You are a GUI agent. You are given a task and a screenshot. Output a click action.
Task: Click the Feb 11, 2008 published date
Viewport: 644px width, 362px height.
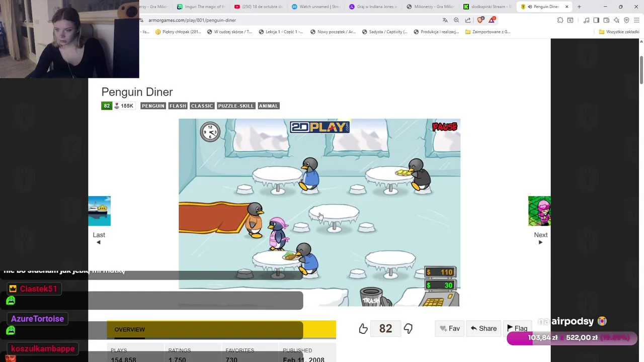pos(303,359)
